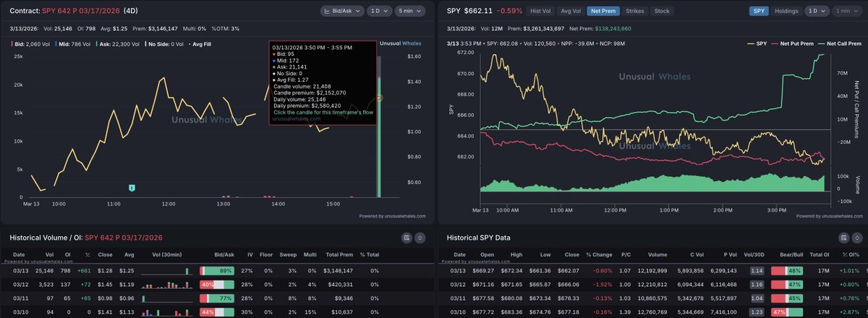Click the +2.87% OI% value
The height and width of the screenshot is (318, 868).
(x=848, y=312)
